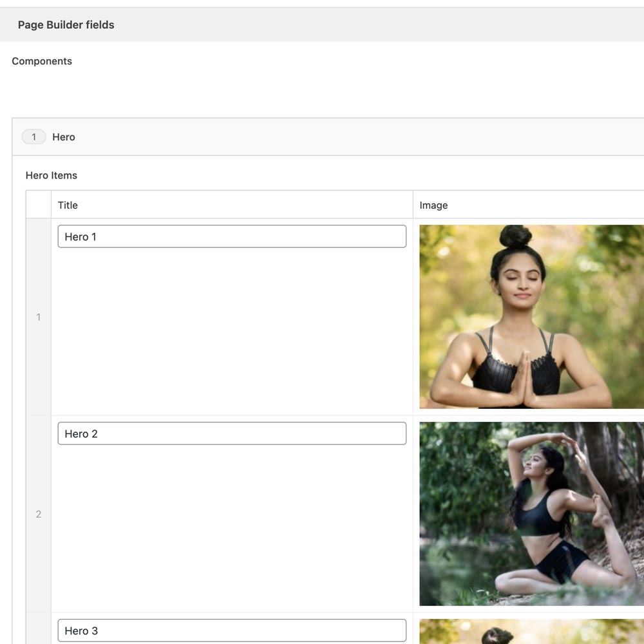Viewport: 644px width, 644px height.
Task: Click the Hero Items label
Action: [52, 175]
